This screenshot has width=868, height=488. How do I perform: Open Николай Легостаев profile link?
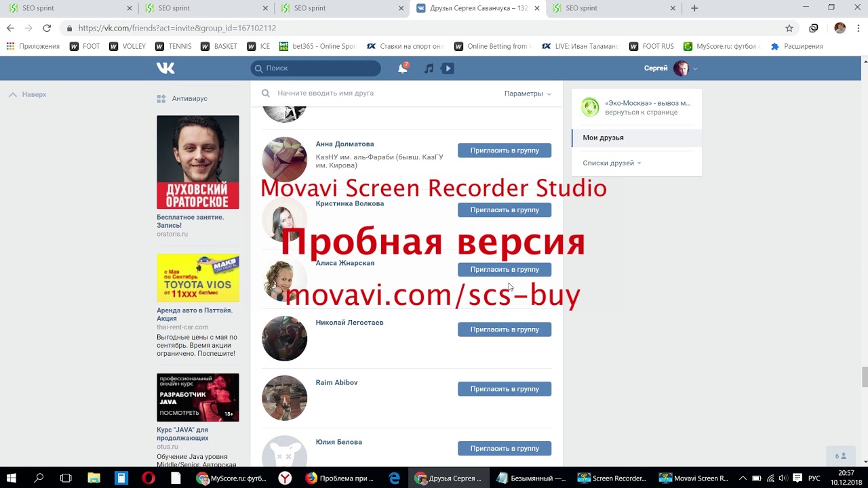click(x=349, y=323)
